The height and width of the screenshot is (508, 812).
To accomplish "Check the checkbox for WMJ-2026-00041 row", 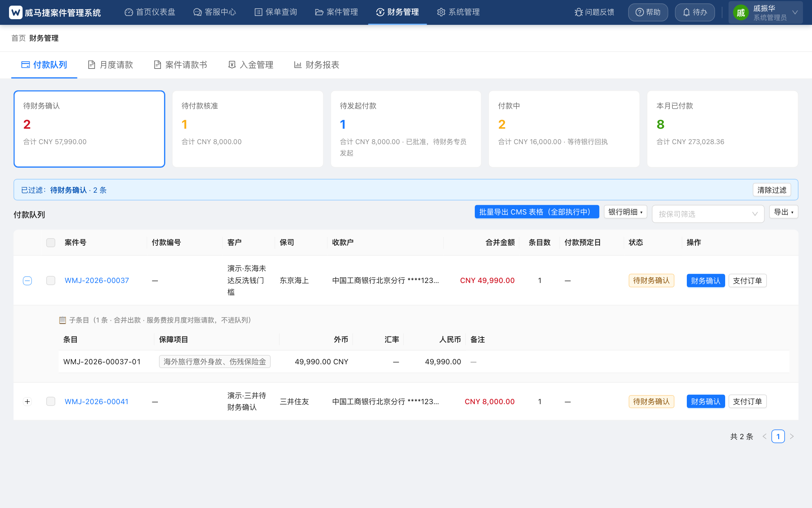I will coord(51,402).
